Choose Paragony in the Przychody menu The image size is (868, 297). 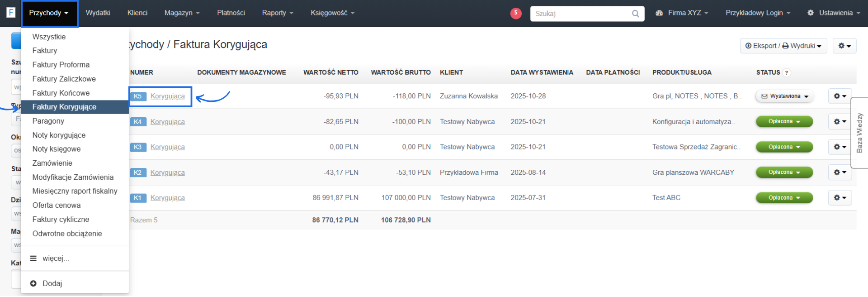(x=48, y=121)
